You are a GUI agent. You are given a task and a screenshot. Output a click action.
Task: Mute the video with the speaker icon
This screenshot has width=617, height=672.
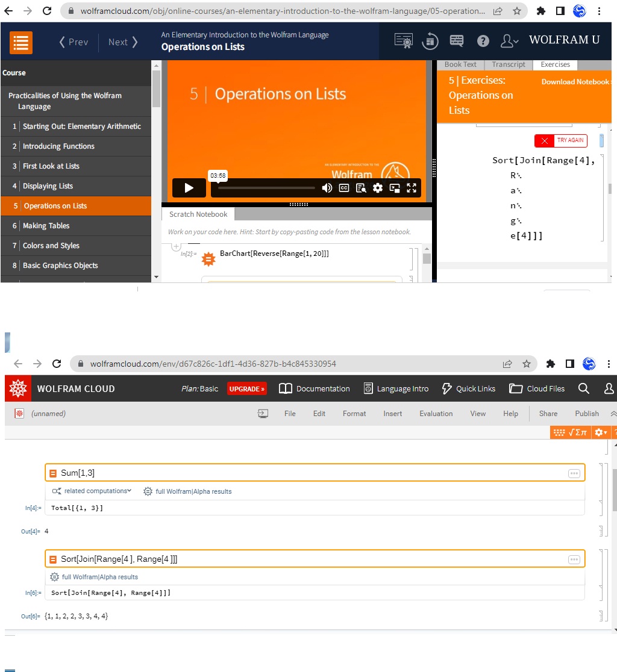click(327, 188)
